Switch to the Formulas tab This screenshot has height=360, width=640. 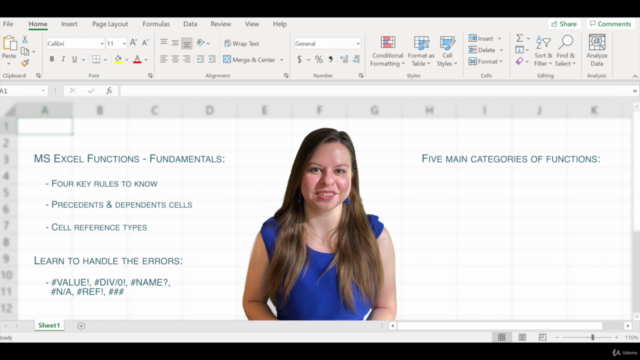click(156, 24)
